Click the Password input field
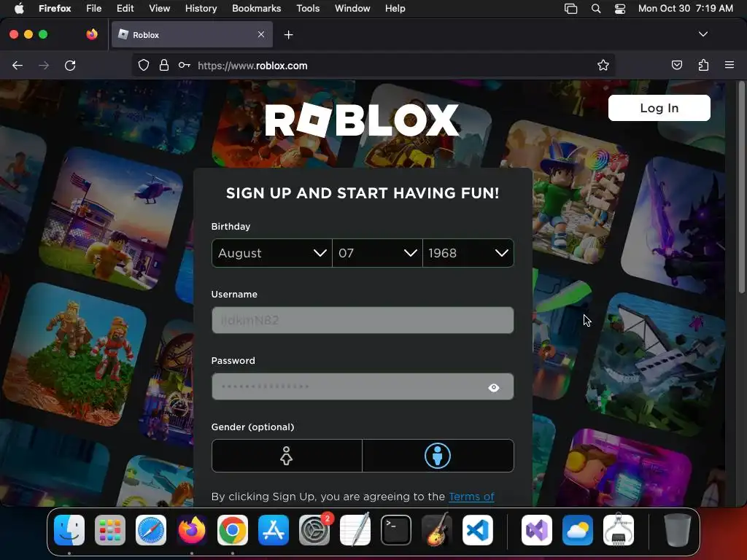This screenshot has width=747, height=560. [363, 386]
